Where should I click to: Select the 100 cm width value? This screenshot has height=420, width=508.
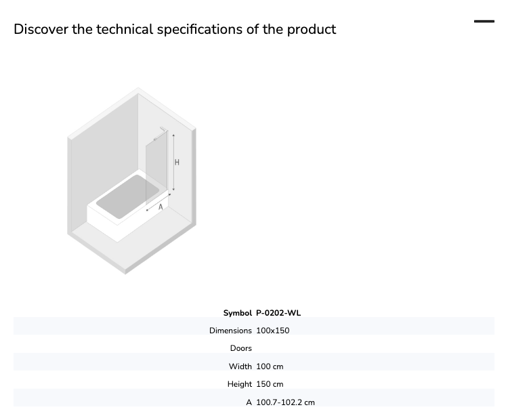tap(270, 366)
